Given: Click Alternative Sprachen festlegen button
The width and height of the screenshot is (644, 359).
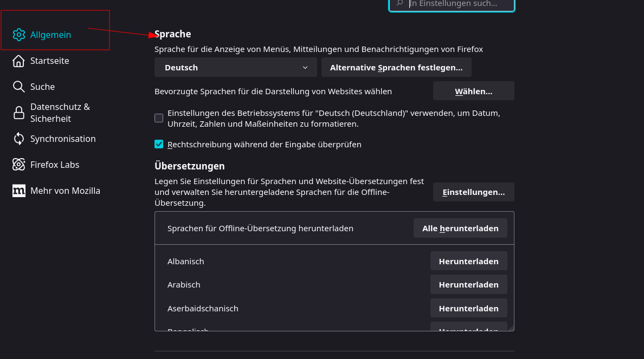Looking at the screenshot, I should (396, 68).
